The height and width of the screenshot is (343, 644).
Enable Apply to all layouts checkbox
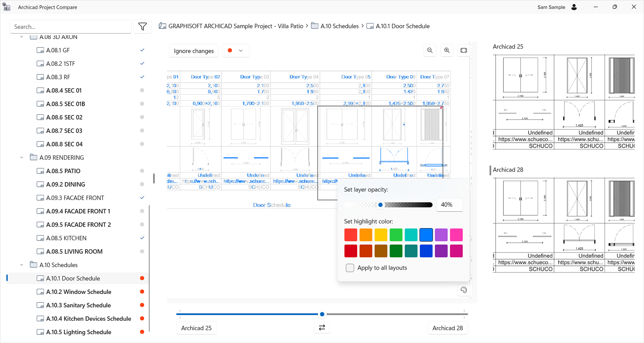tap(350, 268)
